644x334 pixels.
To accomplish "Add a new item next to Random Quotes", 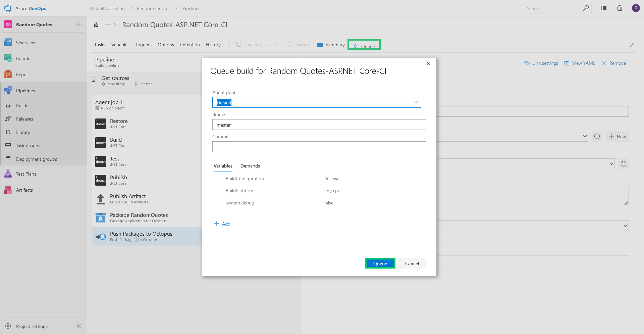I will coord(79,24).
